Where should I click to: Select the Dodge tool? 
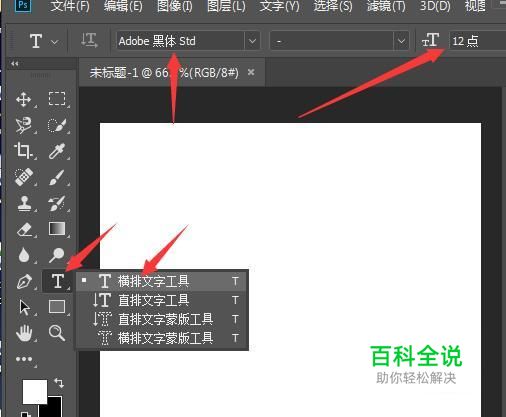57,255
